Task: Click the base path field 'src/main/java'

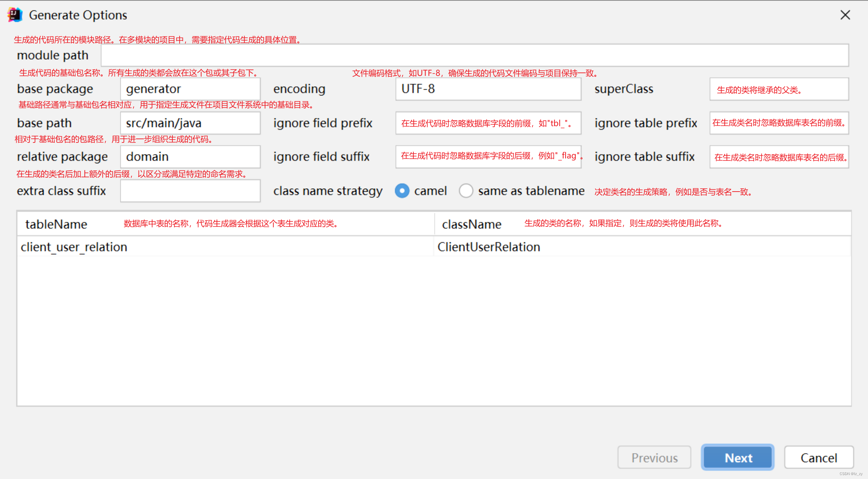Action: (190, 123)
